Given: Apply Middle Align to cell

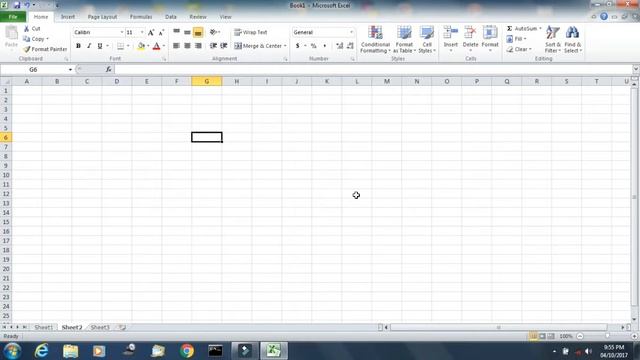Looking at the screenshot, I should pyautogui.click(x=187, y=32).
